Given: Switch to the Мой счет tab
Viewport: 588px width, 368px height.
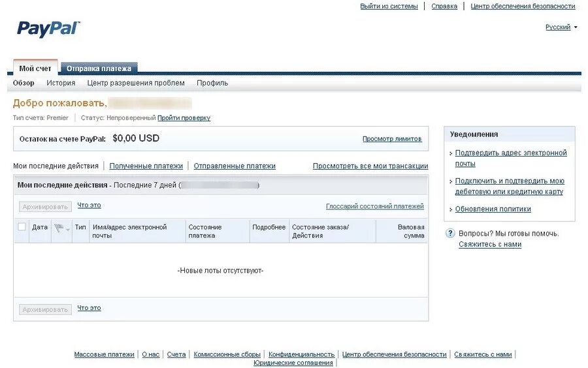Looking at the screenshot, I should tap(35, 69).
